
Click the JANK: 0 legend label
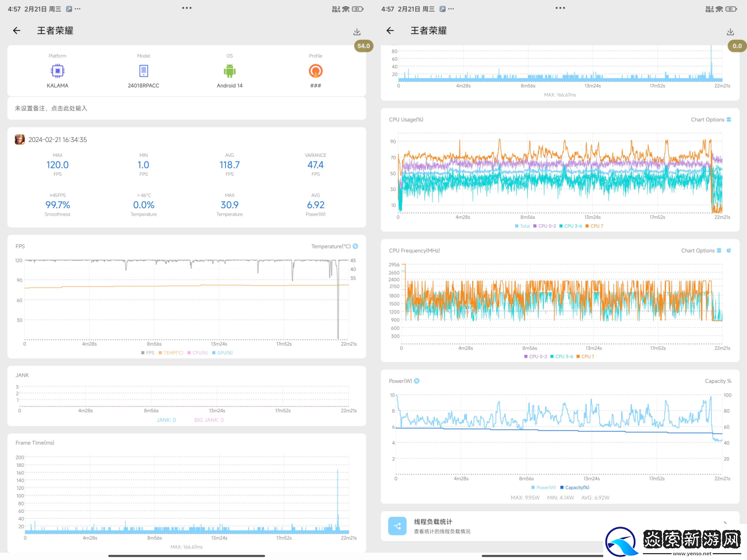pos(166,420)
